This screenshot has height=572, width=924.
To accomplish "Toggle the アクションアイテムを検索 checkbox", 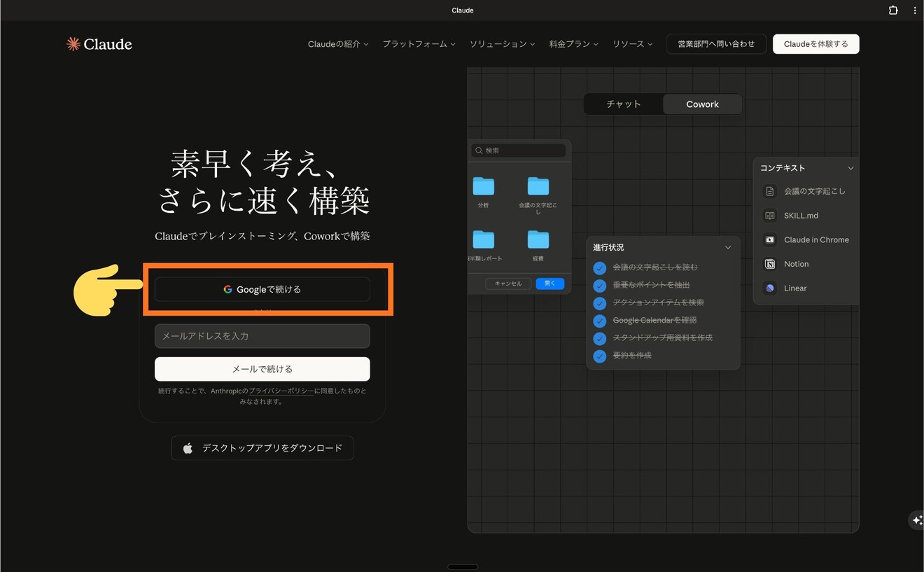I will [599, 303].
